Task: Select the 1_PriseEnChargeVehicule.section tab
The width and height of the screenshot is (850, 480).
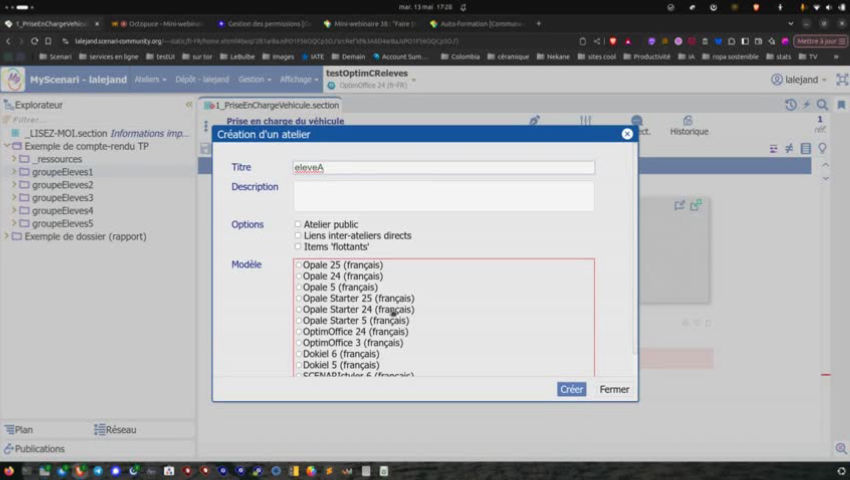Action: tap(271, 105)
